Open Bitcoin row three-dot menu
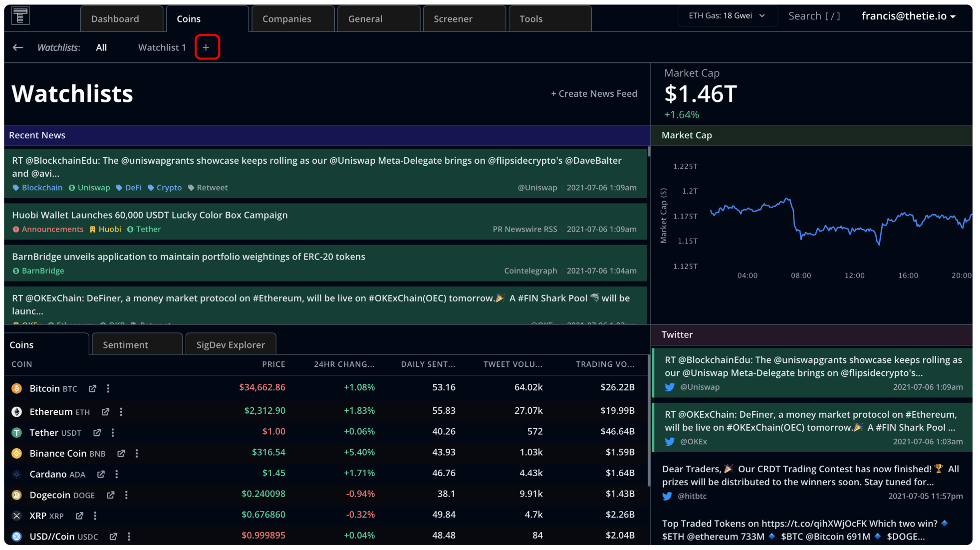This screenshot has width=980, height=550. click(x=108, y=388)
